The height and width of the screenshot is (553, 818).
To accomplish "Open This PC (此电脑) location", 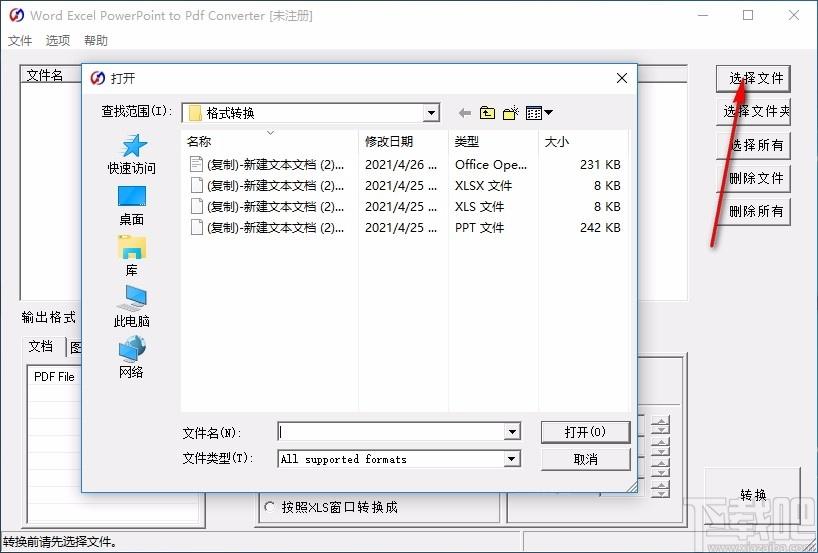I will 131,307.
